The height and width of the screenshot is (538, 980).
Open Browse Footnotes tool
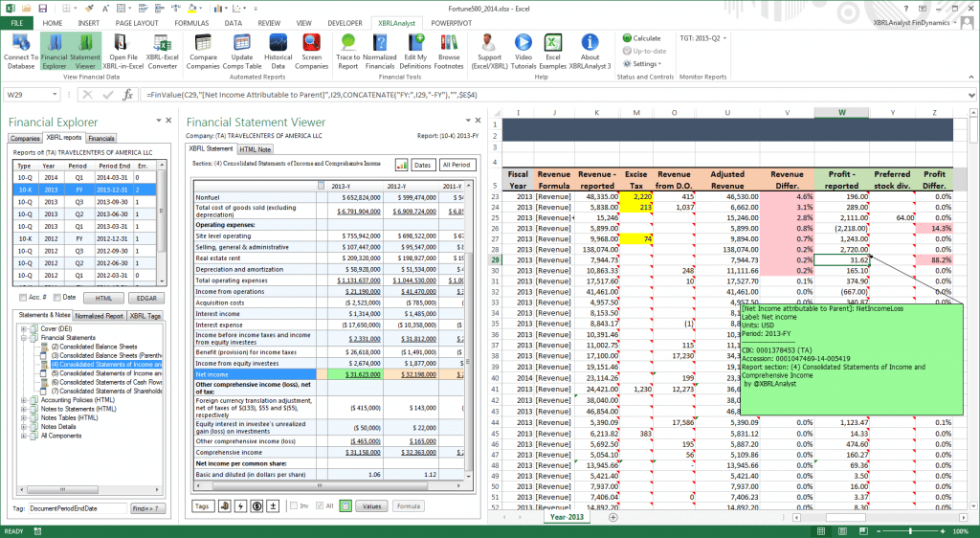pos(449,52)
